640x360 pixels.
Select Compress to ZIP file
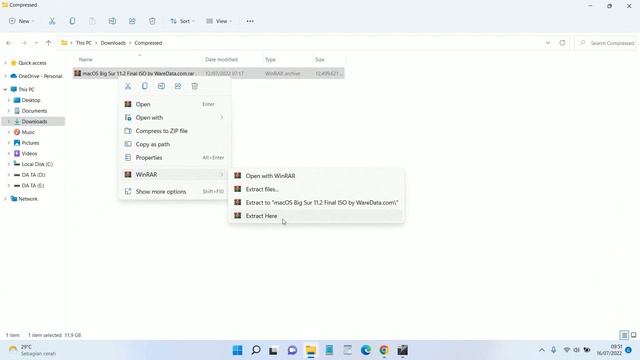pyautogui.click(x=175, y=131)
